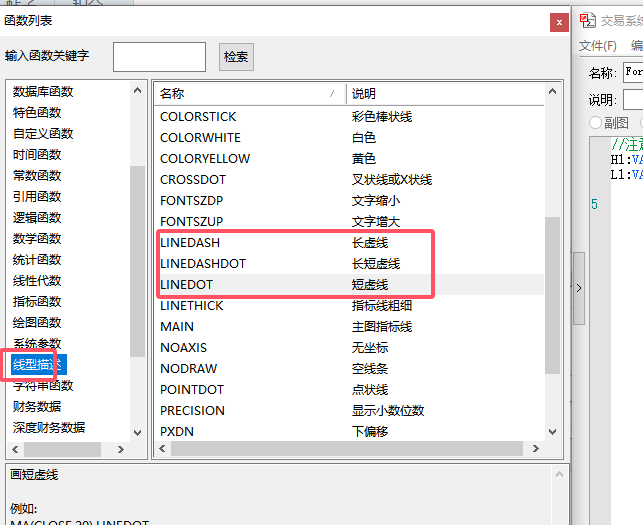
Task: Click function list right scroll arrow
Action: click(x=536, y=449)
